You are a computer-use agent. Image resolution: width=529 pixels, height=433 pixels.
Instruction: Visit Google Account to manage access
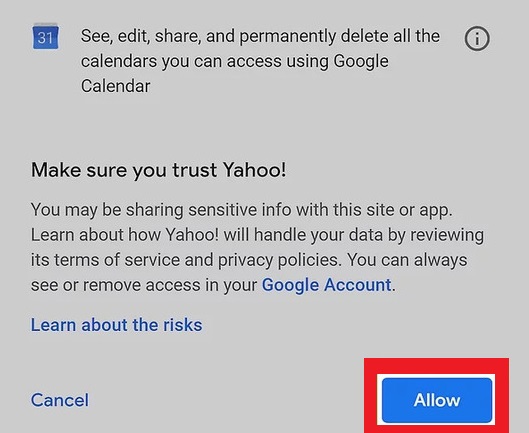coord(327,285)
